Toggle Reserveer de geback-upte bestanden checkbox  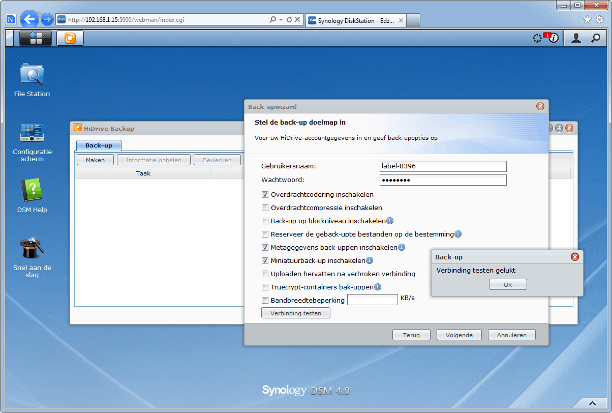265,234
